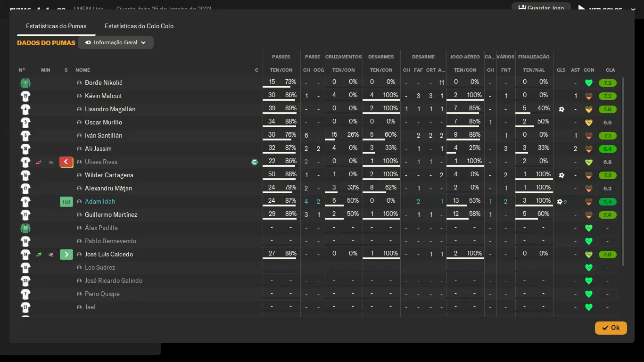The width and height of the screenshot is (644, 362).
Task: Click the goal ball icon for Lisandro Magallán
Action: (561, 109)
